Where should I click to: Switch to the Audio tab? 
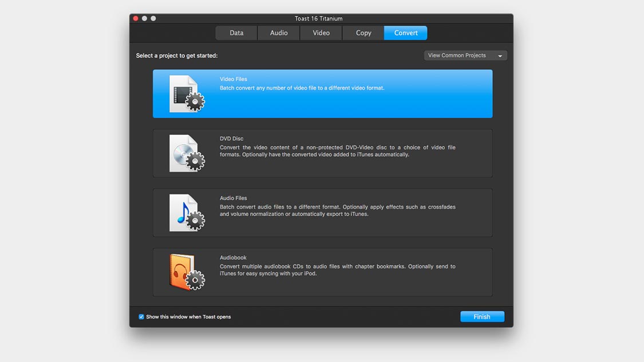[278, 33]
